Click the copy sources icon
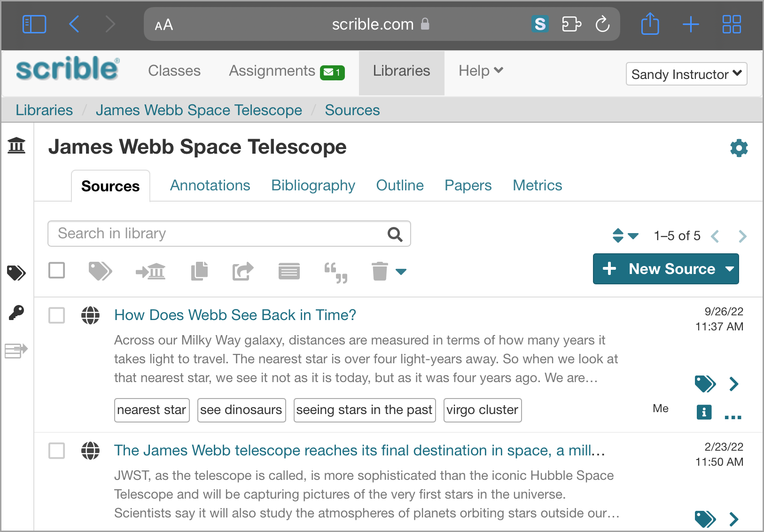 [199, 271]
